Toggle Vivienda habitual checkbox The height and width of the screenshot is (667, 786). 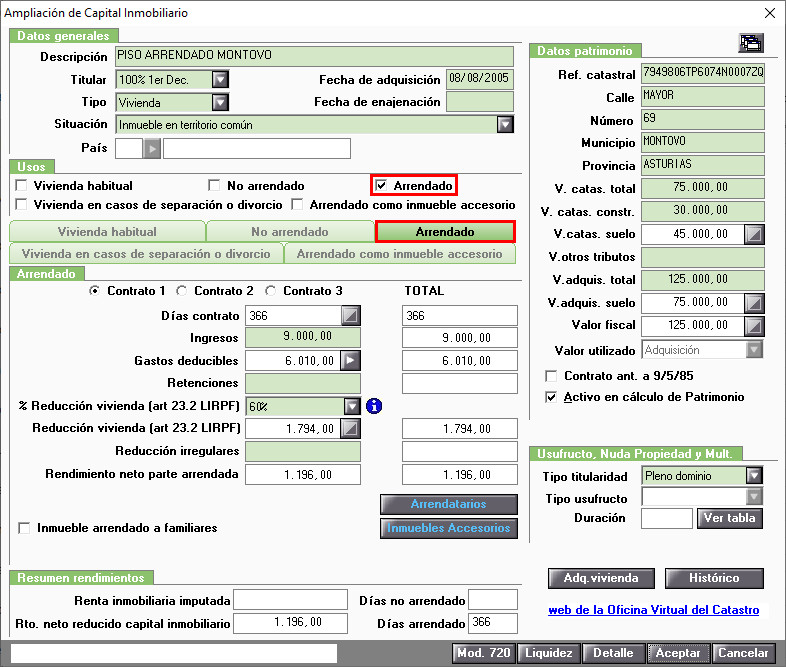(x=21, y=185)
